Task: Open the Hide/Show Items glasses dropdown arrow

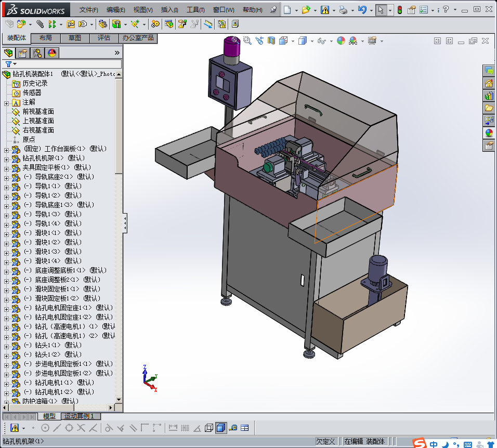Action: coord(330,41)
